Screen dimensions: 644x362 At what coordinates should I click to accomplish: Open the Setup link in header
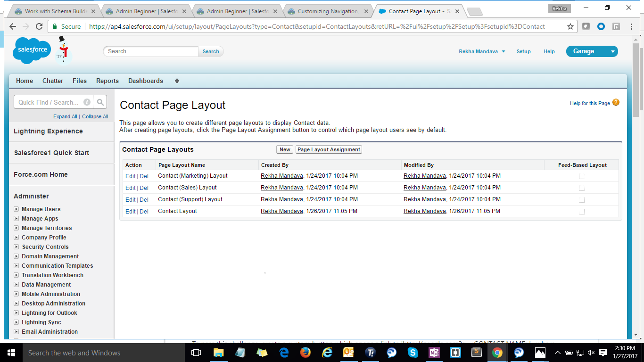(523, 51)
